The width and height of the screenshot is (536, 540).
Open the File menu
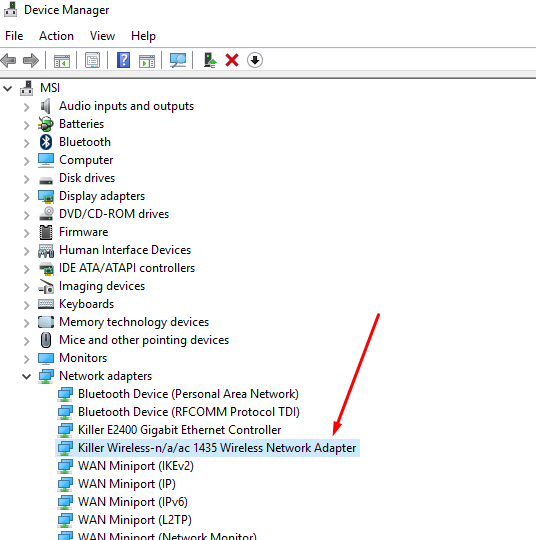click(14, 36)
